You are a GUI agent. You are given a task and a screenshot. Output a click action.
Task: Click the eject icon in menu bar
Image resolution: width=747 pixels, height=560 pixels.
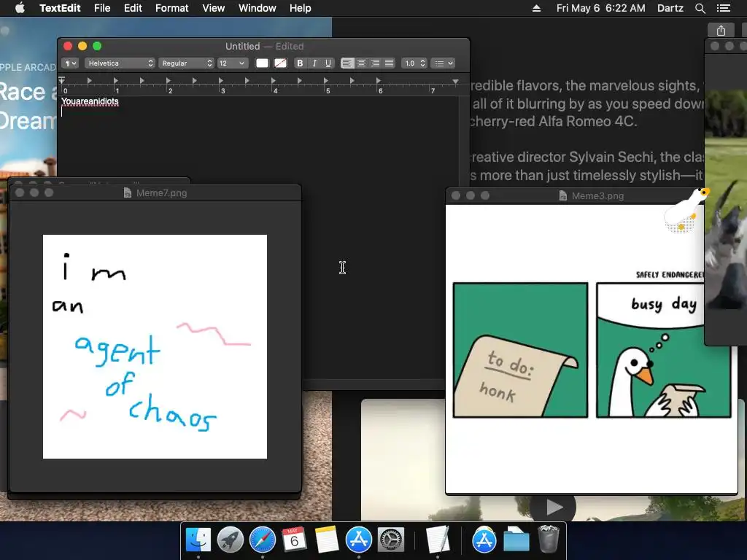tap(536, 8)
